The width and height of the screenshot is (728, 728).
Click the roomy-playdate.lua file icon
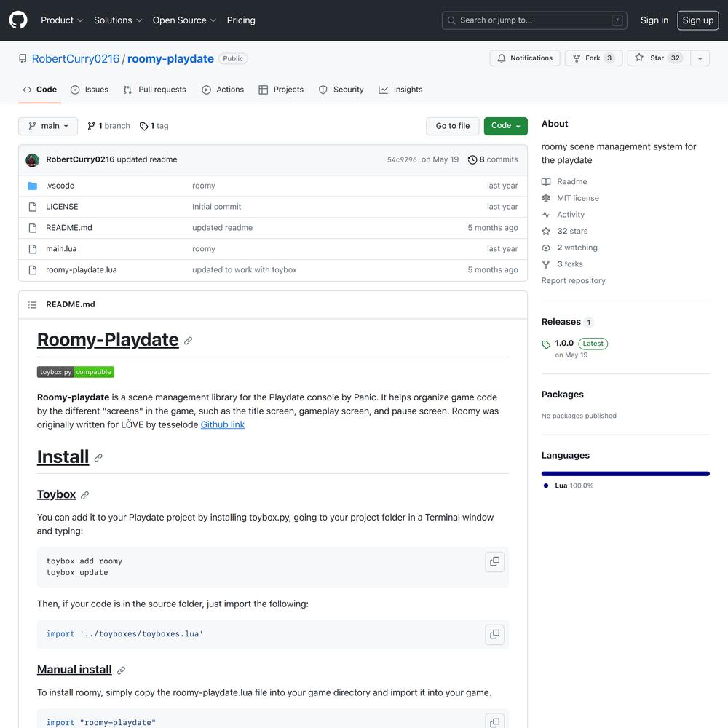point(33,270)
